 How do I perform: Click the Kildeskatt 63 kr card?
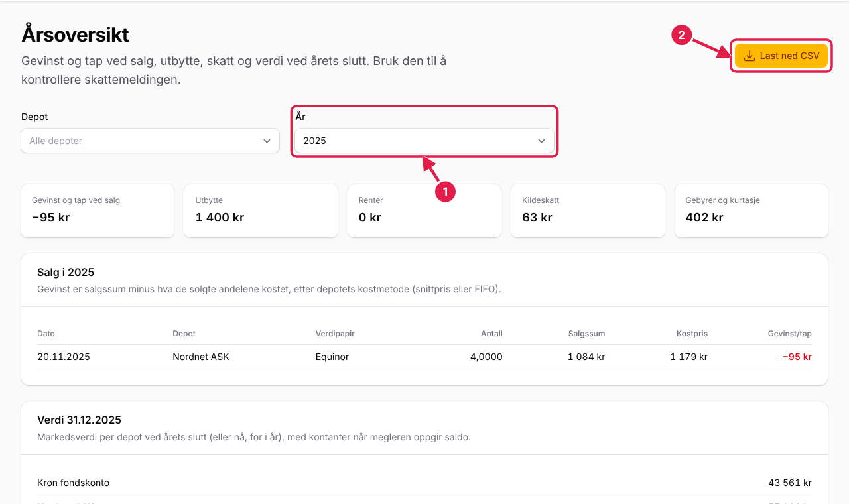[588, 211]
